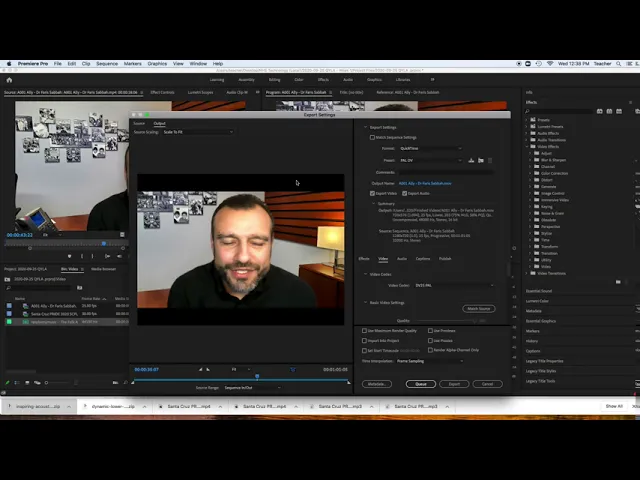This screenshot has width=640, height=480.
Task: Click YUV Effects filter icon in Effects panel
Action: click(x=619, y=111)
